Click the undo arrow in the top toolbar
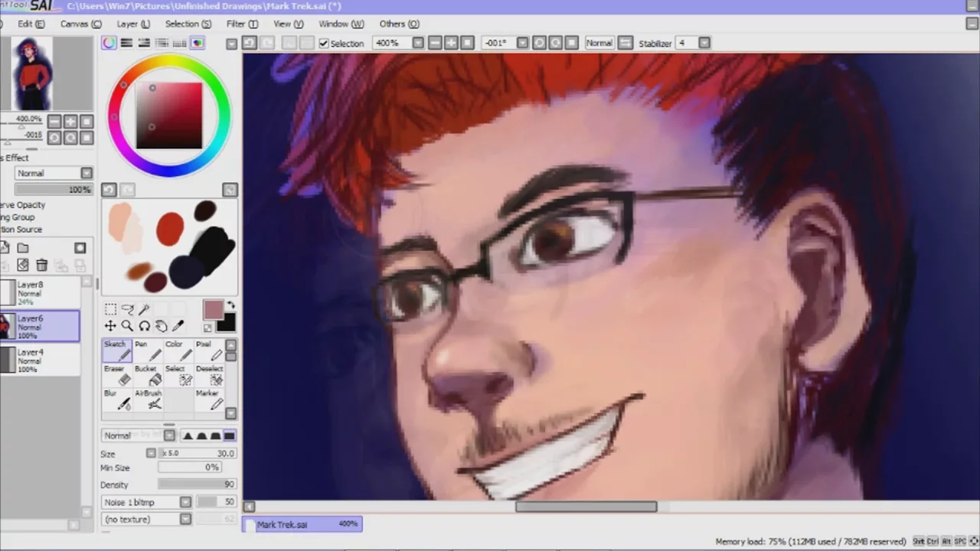The width and height of the screenshot is (980, 551). pos(250,43)
